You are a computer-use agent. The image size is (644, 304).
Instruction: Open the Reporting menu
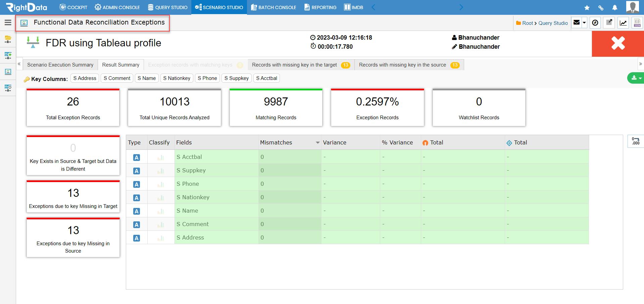320,7
